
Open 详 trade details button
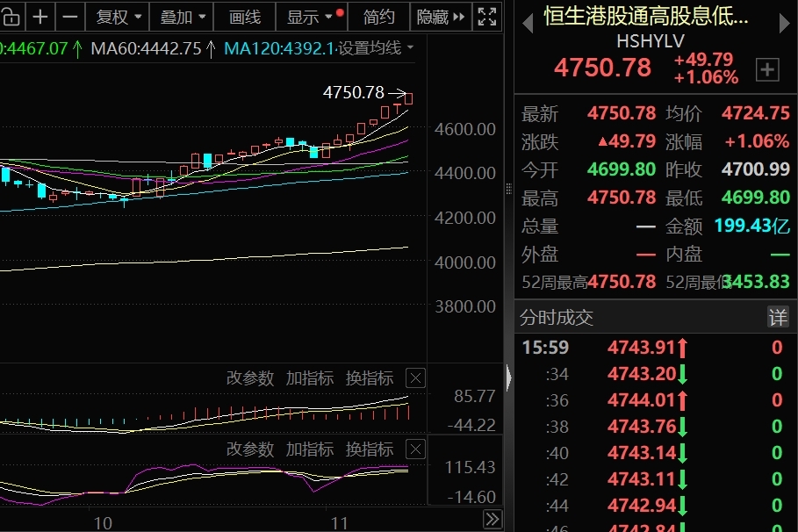click(x=778, y=317)
